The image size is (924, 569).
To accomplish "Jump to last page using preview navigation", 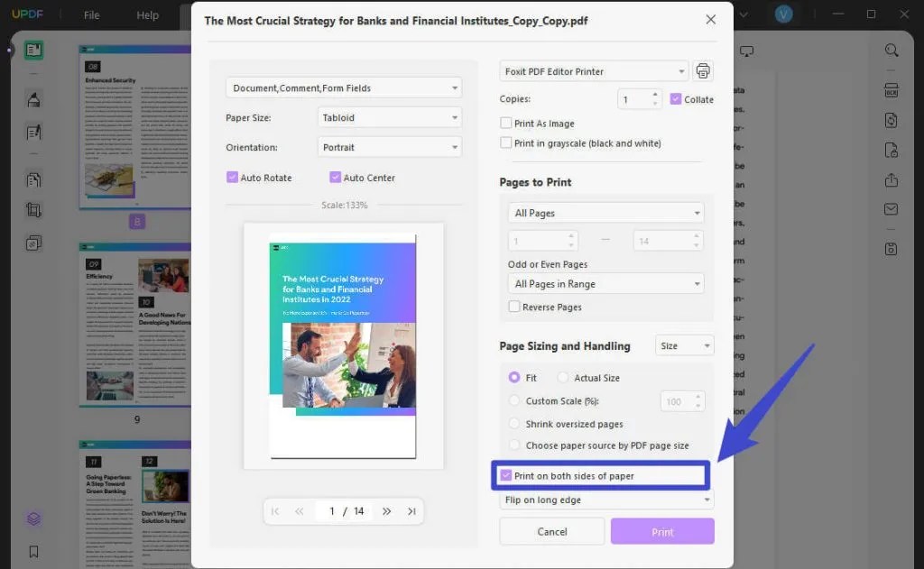I will click(x=411, y=511).
